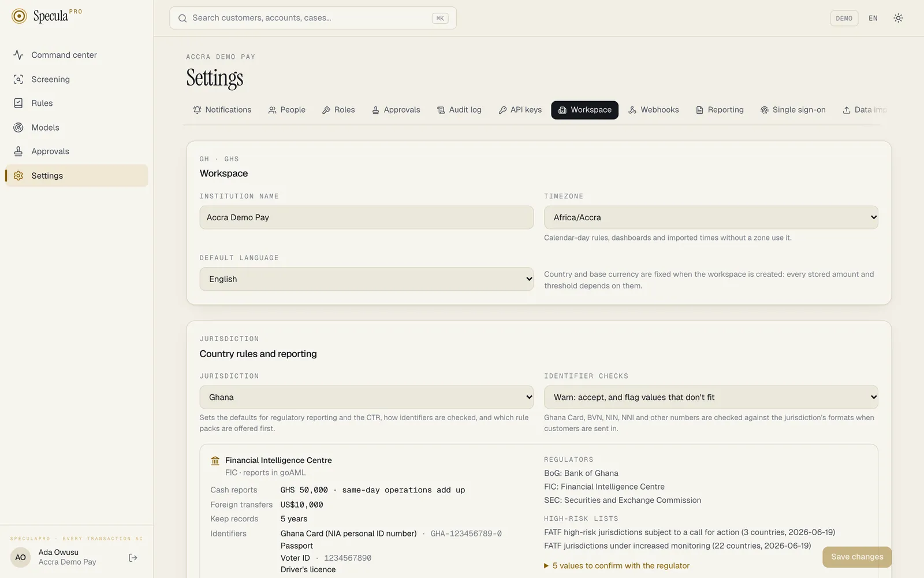Click the Rules checklist icon in sidebar
This screenshot has width=924, height=578.
click(18, 103)
